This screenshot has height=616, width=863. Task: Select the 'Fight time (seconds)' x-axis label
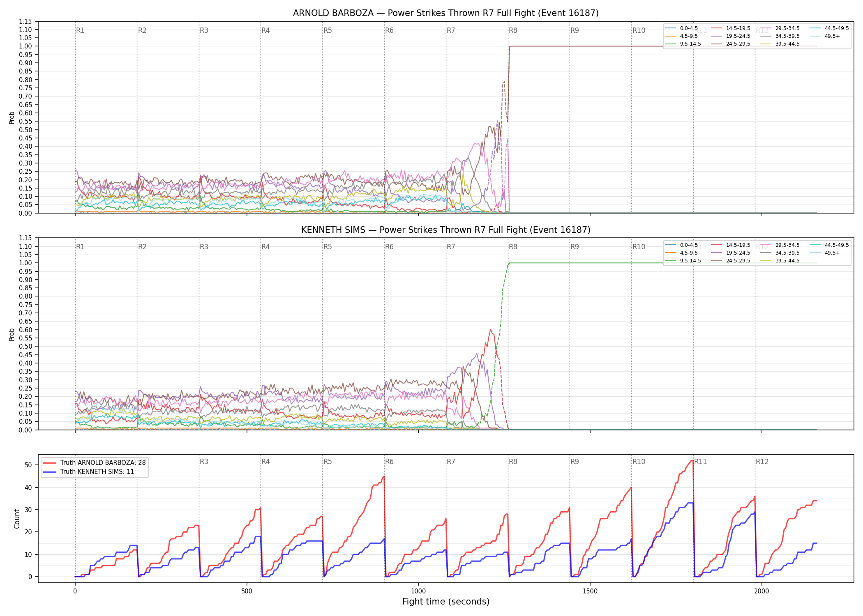[446, 602]
